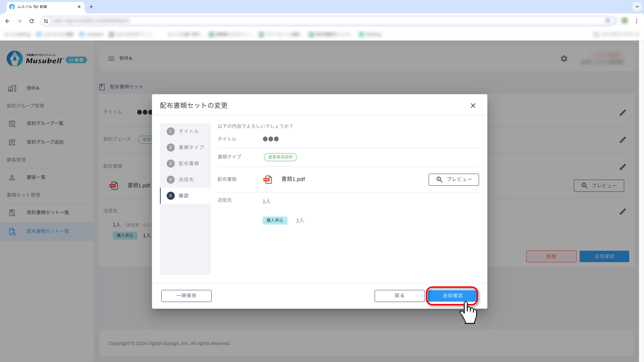Go to step 2 書類タイプ
Screen dimensions: 644x362
tap(185, 147)
